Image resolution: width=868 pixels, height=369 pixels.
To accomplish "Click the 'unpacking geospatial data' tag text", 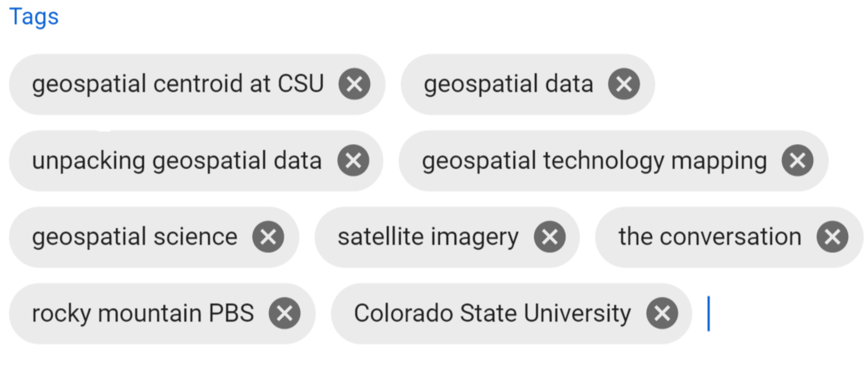I will pyautogui.click(x=177, y=161).
